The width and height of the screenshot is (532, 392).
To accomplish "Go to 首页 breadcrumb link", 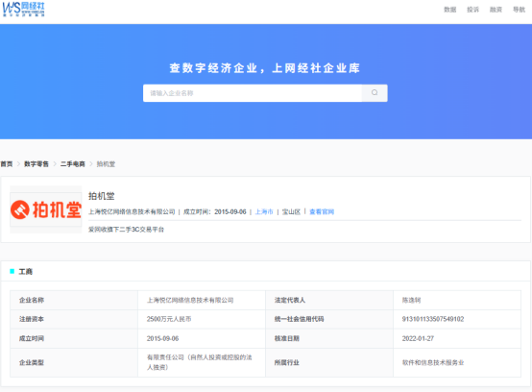I will (x=7, y=164).
